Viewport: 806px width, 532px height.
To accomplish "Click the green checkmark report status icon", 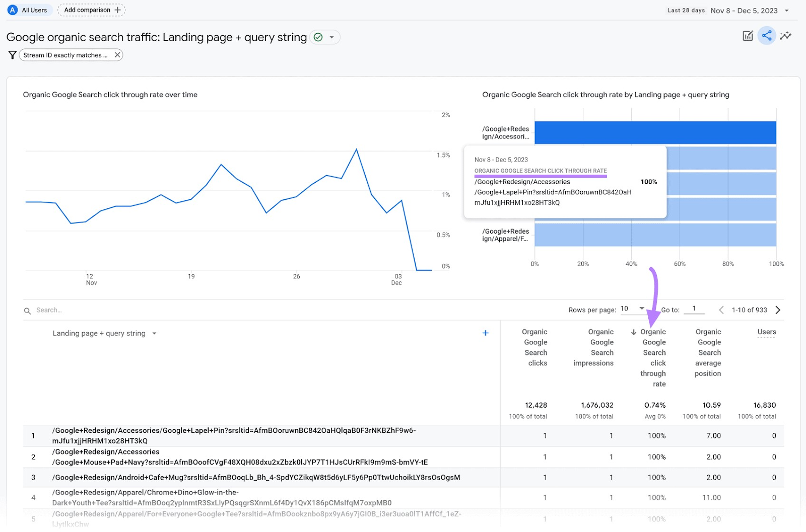I will 318,37.
